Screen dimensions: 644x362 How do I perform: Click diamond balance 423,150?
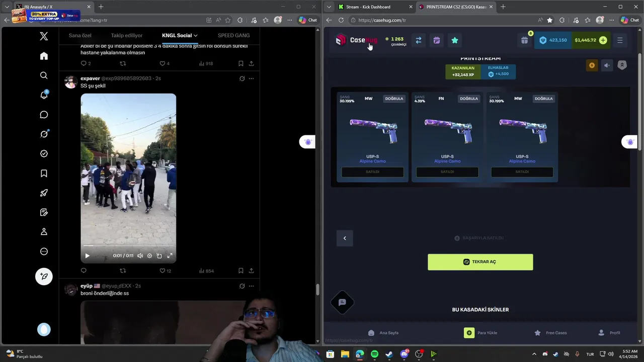pyautogui.click(x=552, y=40)
